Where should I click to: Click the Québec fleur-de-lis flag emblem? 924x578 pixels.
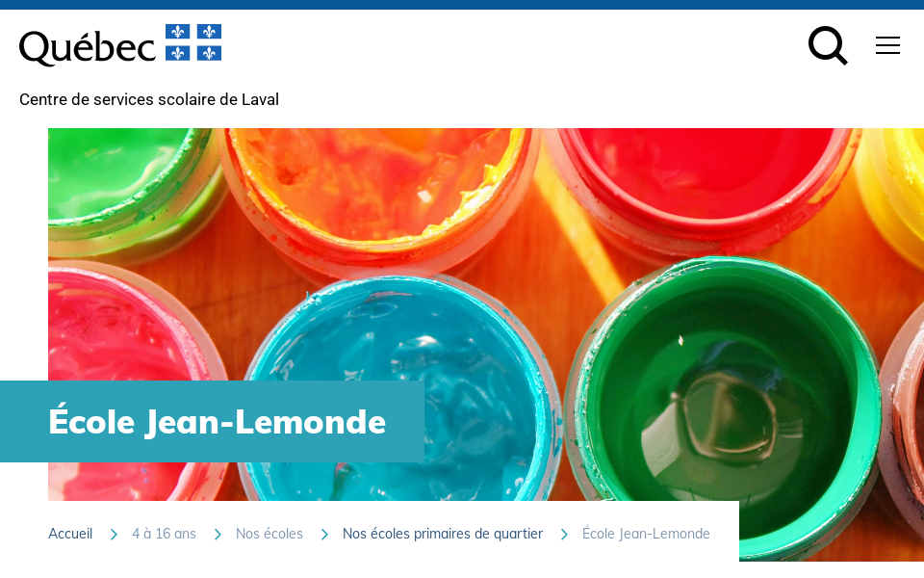(193, 42)
